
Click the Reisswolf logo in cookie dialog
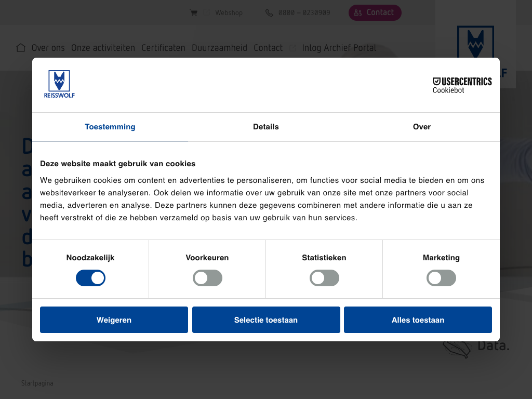click(59, 84)
